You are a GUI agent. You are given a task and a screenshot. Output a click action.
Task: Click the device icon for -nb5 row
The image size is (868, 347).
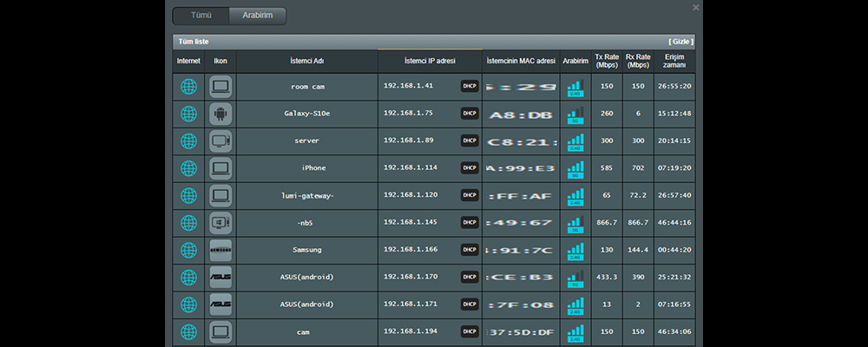coord(220,223)
